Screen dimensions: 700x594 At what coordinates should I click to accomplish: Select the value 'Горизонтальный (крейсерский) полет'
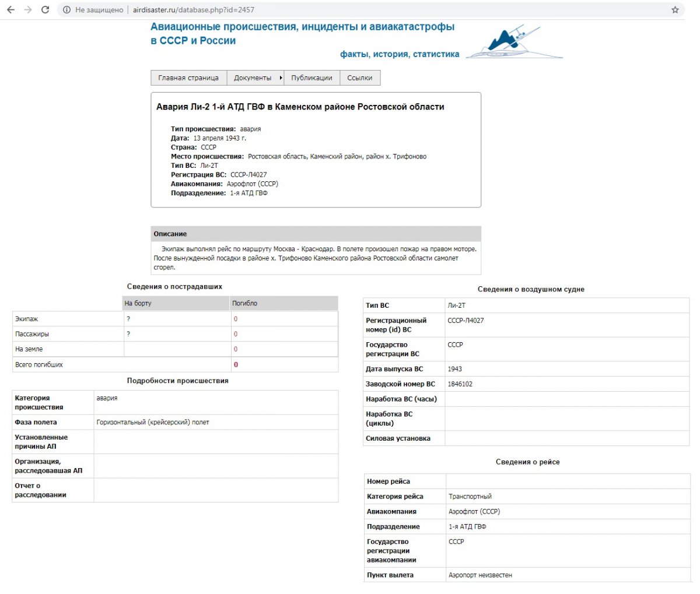coord(153,422)
